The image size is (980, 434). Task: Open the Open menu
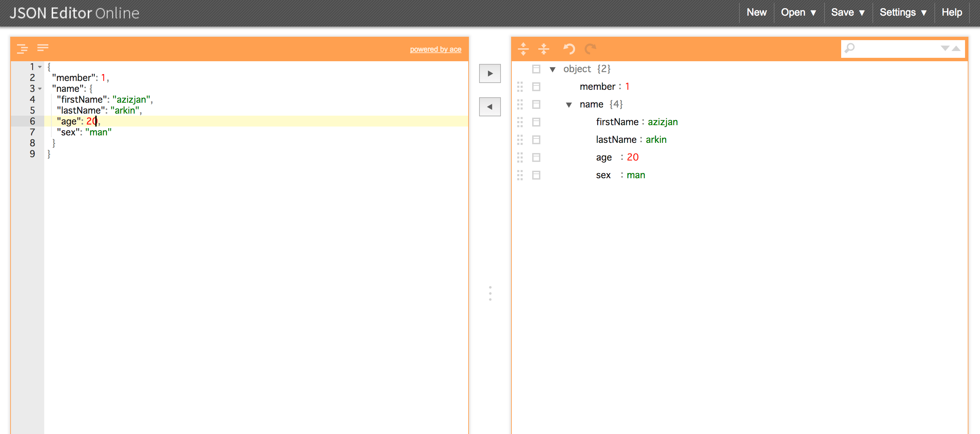[799, 12]
